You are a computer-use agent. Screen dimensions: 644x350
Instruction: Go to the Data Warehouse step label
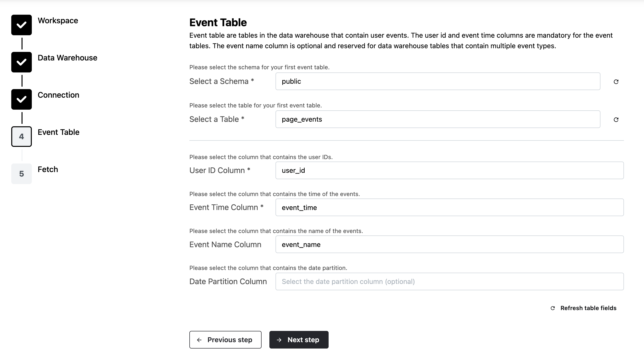tap(67, 58)
